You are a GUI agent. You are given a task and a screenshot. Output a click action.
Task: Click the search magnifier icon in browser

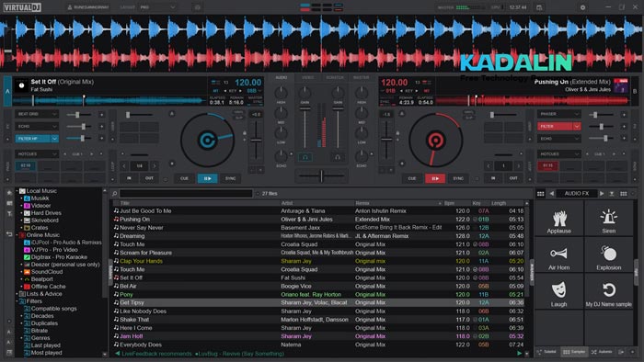(115, 194)
